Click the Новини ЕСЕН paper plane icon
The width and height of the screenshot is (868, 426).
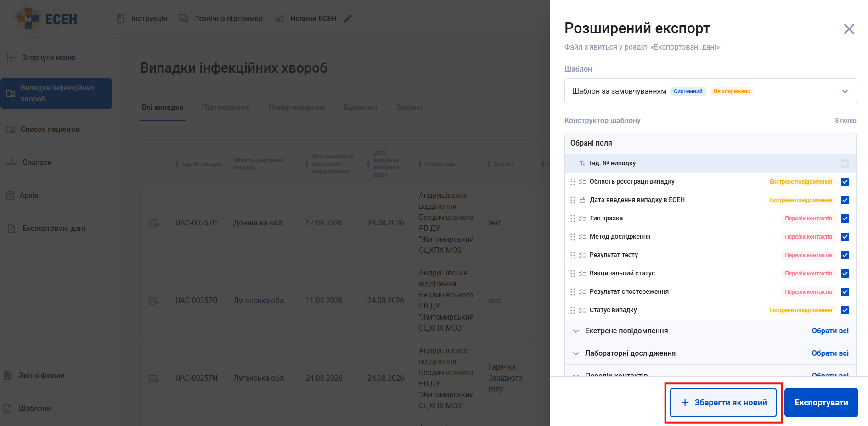(279, 19)
